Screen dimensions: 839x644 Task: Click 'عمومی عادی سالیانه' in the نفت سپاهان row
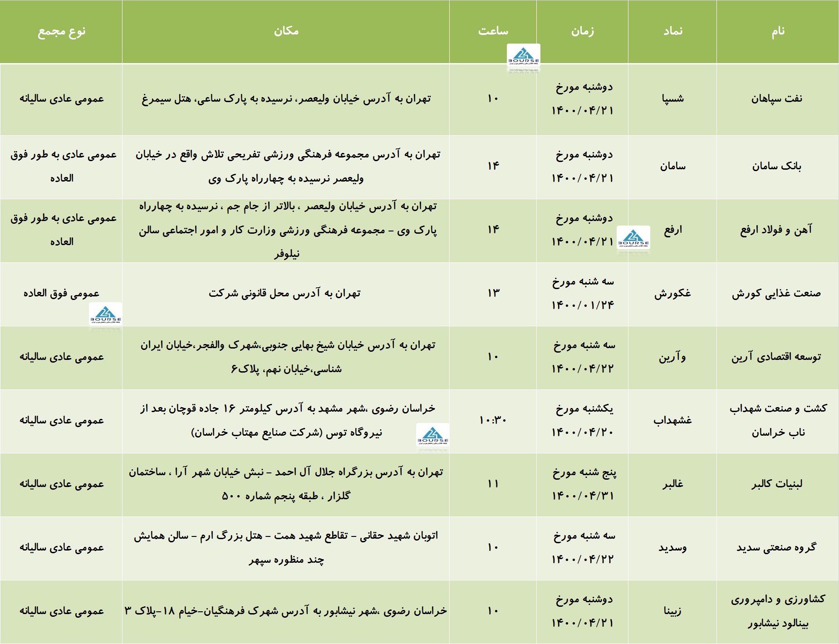[61, 98]
